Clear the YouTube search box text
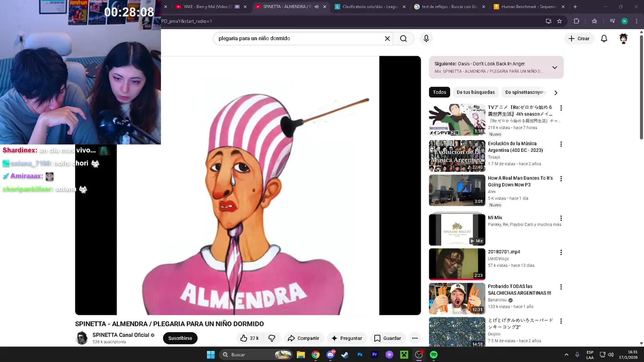Image resolution: width=644 pixels, height=362 pixels. tap(387, 38)
